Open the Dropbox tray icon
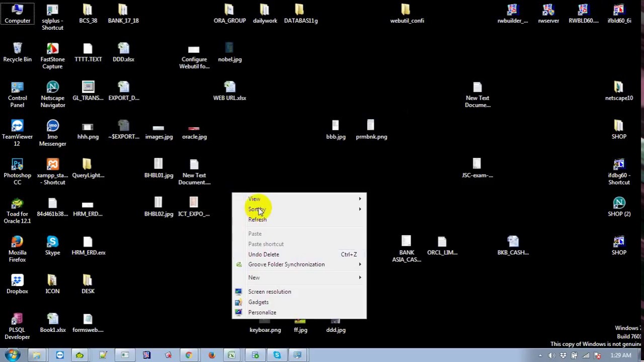 pyautogui.click(x=563, y=355)
